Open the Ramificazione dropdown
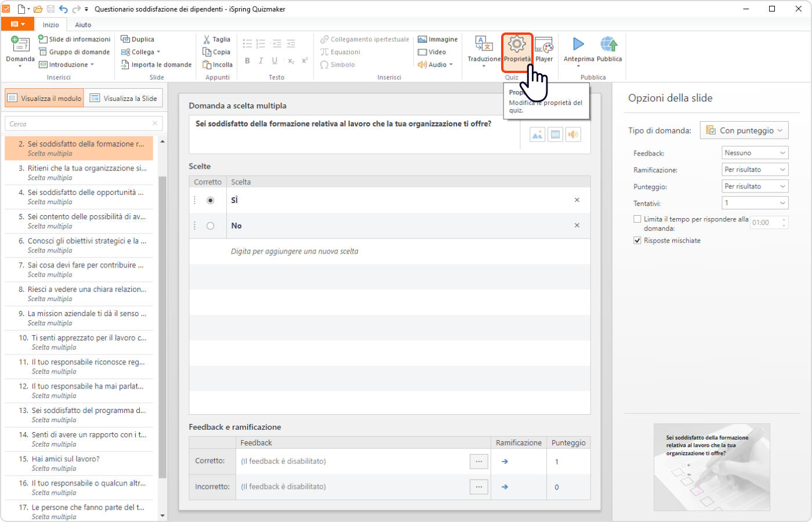The height and width of the screenshot is (522, 812). click(x=755, y=169)
